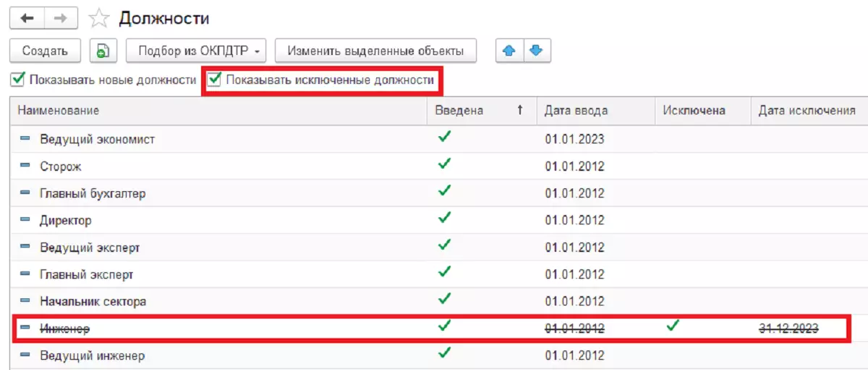Screen dimensions: 868x370
Task: Click the Исключена checkmark in Инженер row
Action: pyautogui.click(x=673, y=327)
